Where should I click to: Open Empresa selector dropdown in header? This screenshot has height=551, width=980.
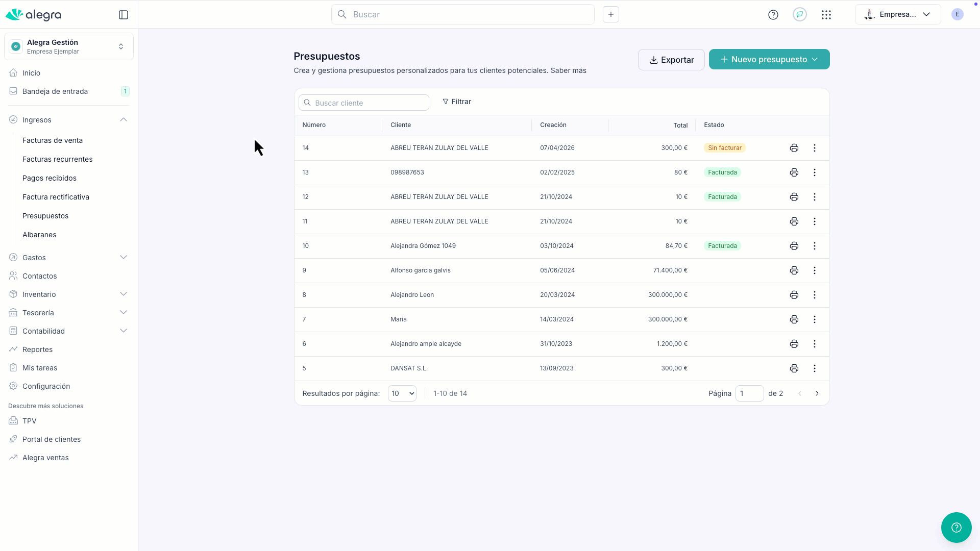[x=897, y=14]
